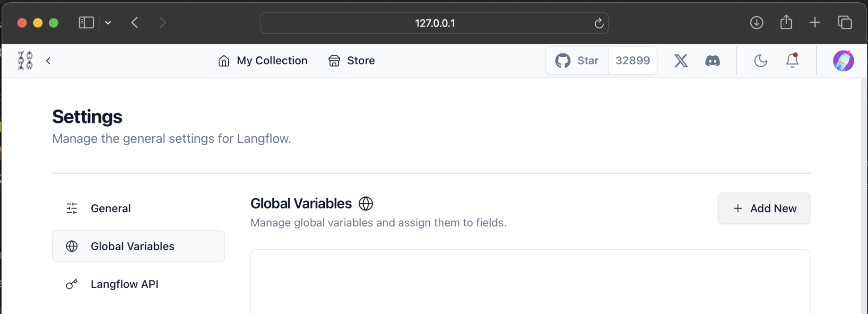Open Langflow API settings section
Screen dimensions: 868x314
[124, 284]
